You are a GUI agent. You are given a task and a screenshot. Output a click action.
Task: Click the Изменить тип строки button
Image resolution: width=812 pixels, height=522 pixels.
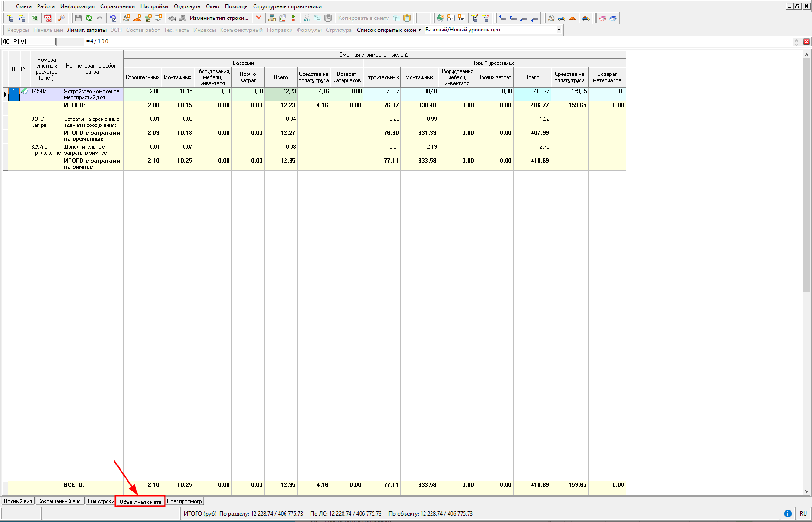pyautogui.click(x=219, y=18)
